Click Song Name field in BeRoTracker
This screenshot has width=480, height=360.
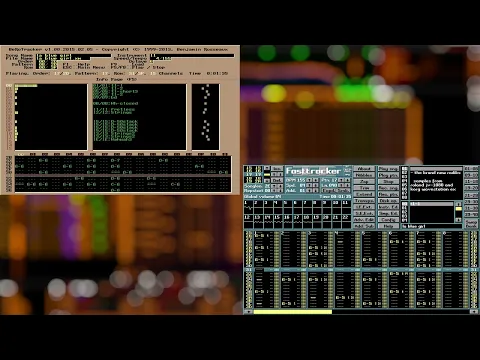[74, 55]
